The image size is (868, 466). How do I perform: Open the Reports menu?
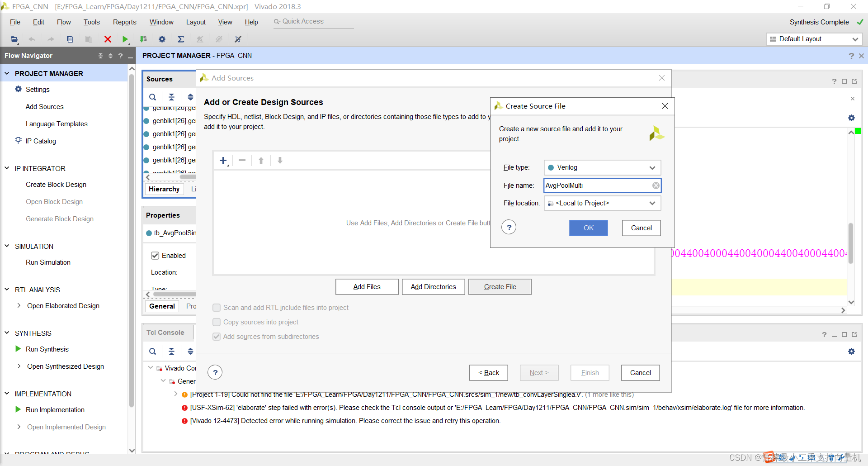click(124, 22)
